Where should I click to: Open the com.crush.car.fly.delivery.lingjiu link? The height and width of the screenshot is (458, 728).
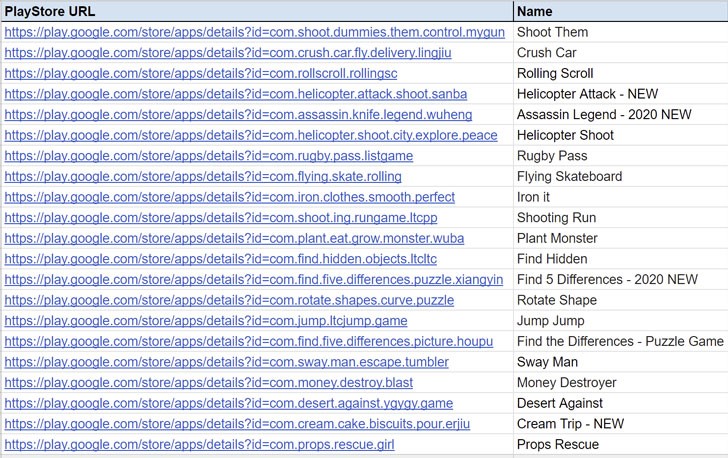[228, 52]
